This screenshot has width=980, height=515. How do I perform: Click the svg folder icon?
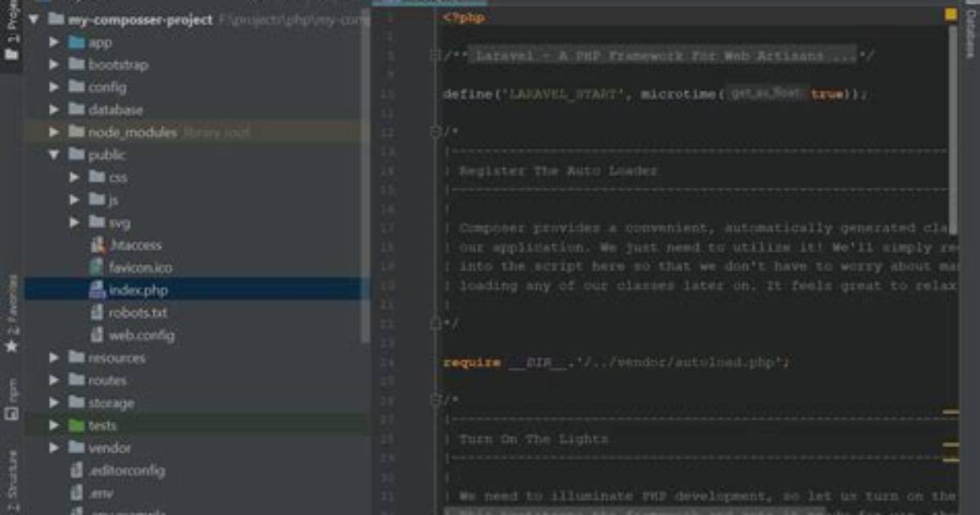(96, 221)
